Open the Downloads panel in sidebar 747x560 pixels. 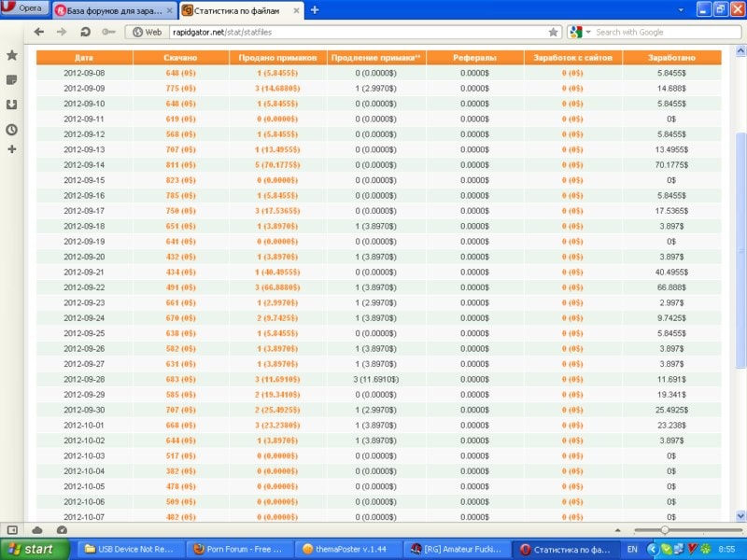pyautogui.click(x=12, y=105)
